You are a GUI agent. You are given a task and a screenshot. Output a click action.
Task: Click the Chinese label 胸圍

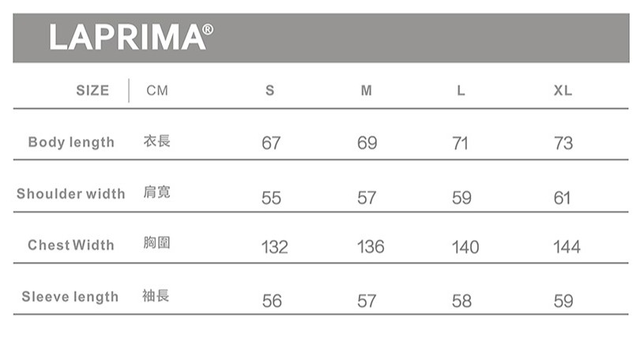[x=156, y=243]
